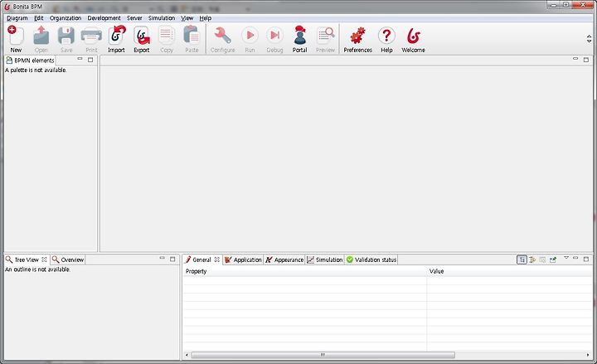Open Configure with the wrench icon
Screen dimensions: 597x364
(x=223, y=39)
